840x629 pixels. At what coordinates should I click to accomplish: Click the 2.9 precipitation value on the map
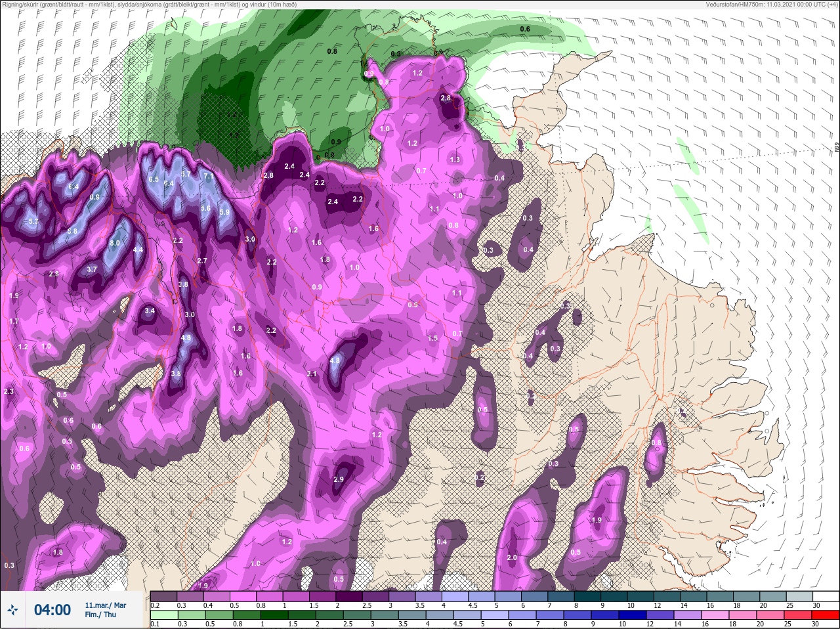339,479
